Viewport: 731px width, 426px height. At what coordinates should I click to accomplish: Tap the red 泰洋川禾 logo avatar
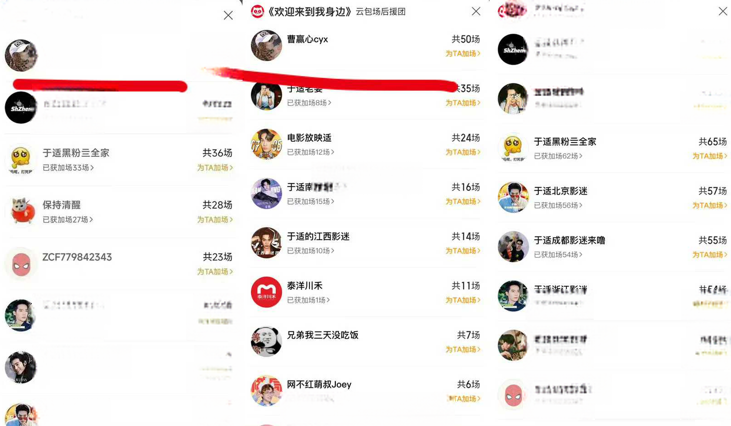pos(266,292)
